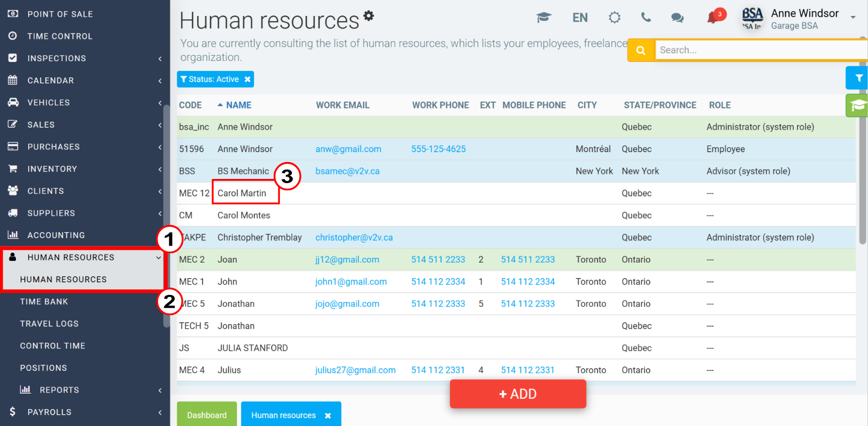The width and height of the screenshot is (868, 426).
Task: Open Carol Martin employee record
Action: (242, 193)
